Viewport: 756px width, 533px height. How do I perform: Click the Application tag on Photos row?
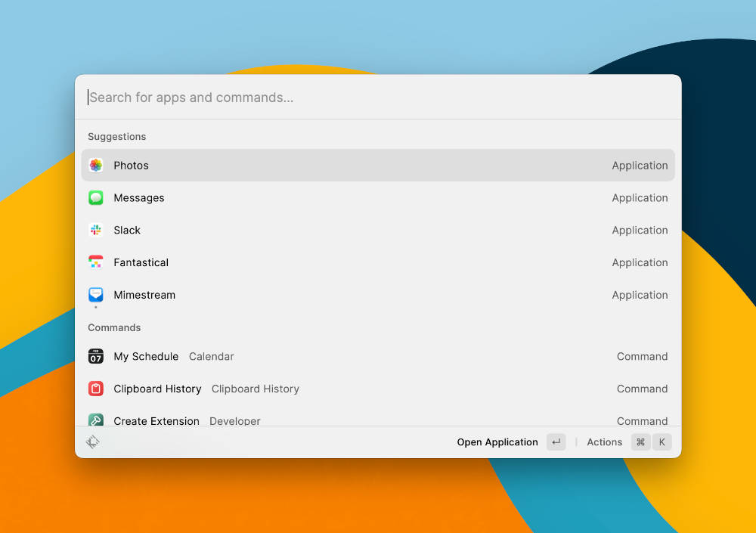pos(640,166)
